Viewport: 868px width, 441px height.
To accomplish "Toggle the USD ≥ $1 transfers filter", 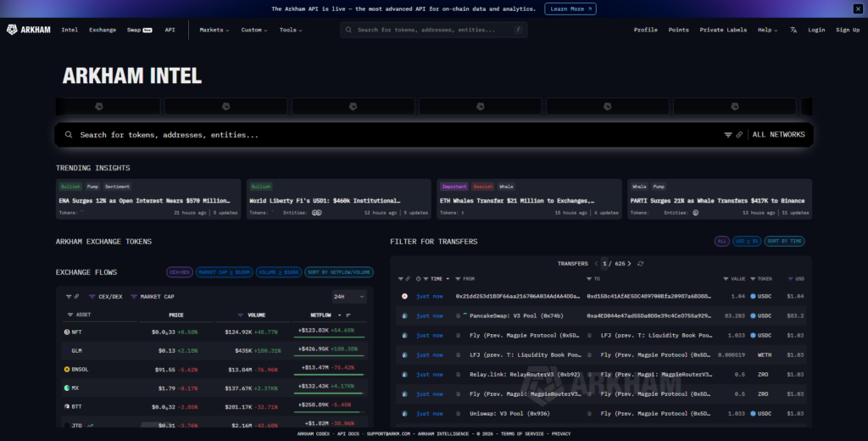I will (747, 242).
